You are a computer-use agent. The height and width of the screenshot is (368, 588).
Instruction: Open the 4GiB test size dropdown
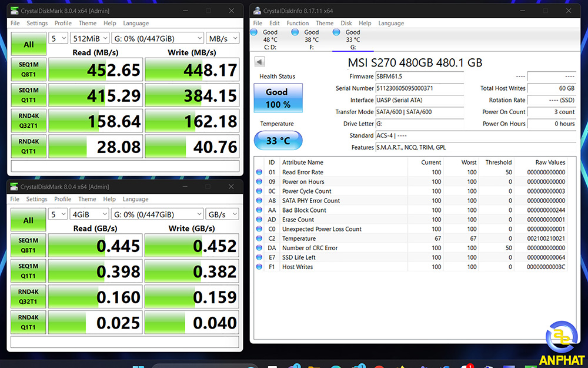coord(89,214)
